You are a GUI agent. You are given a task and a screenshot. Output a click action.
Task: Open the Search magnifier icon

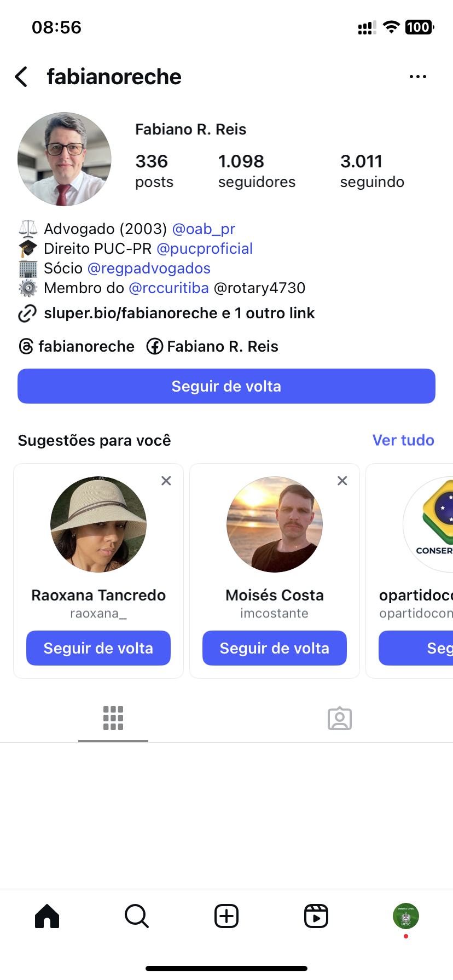pos(137,916)
